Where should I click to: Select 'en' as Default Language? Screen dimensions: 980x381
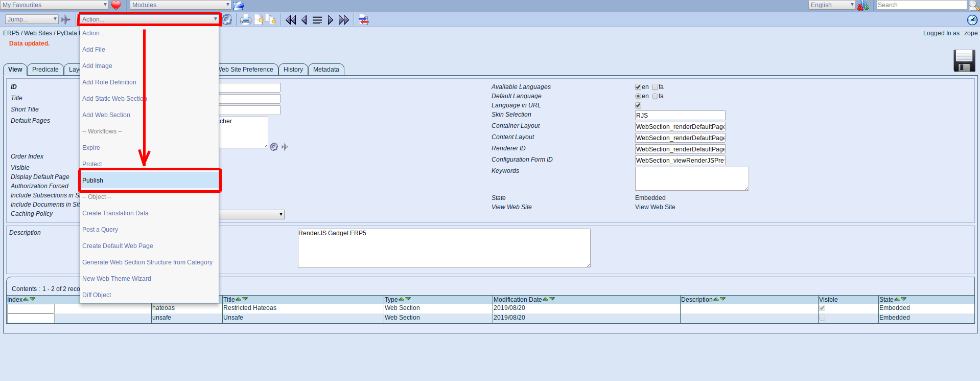pyautogui.click(x=638, y=96)
